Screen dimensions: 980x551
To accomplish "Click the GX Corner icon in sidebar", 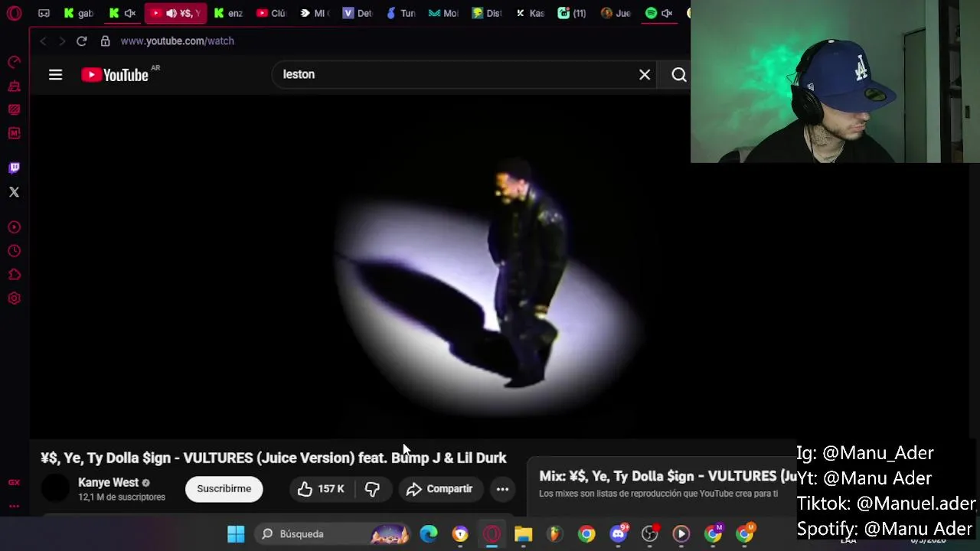I will pyautogui.click(x=14, y=482).
